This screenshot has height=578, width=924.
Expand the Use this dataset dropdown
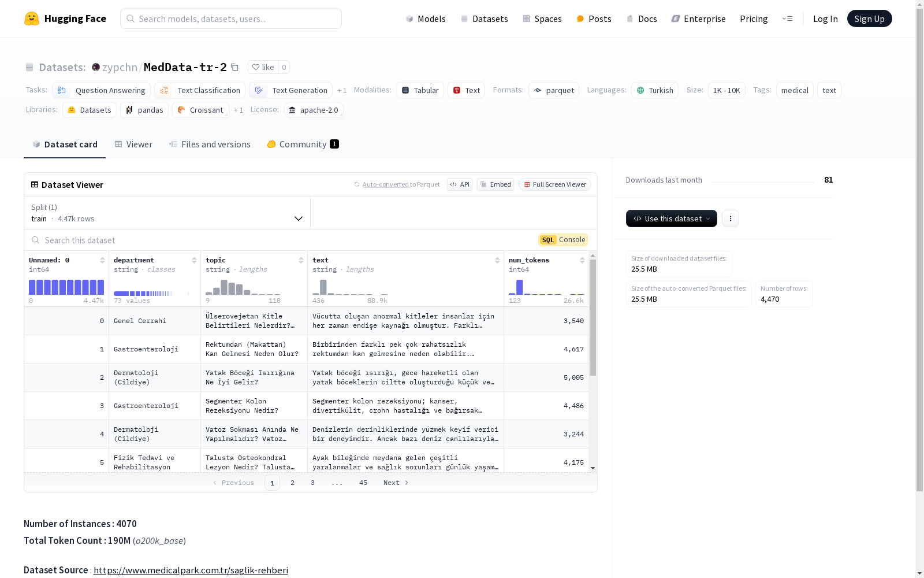tap(672, 218)
